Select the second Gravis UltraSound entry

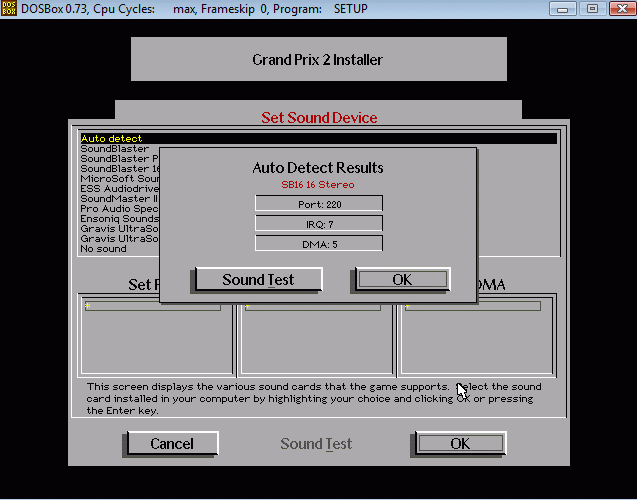click(119, 238)
